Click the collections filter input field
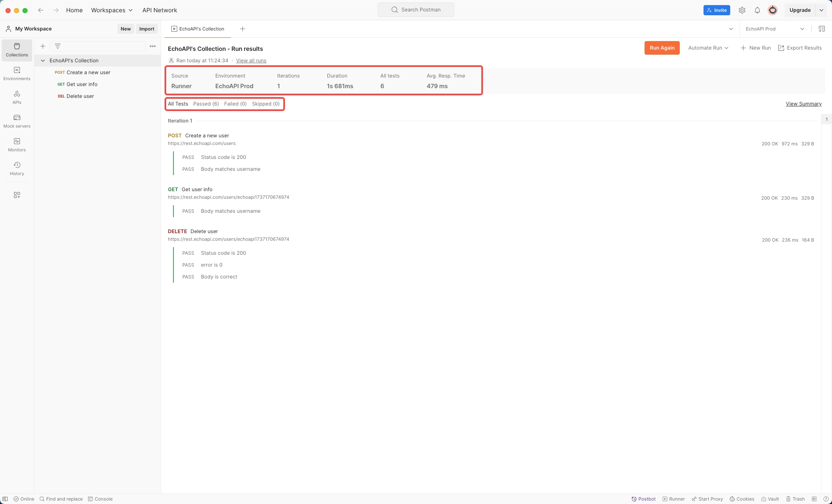Screen dimensions: 832x504 point(98,46)
